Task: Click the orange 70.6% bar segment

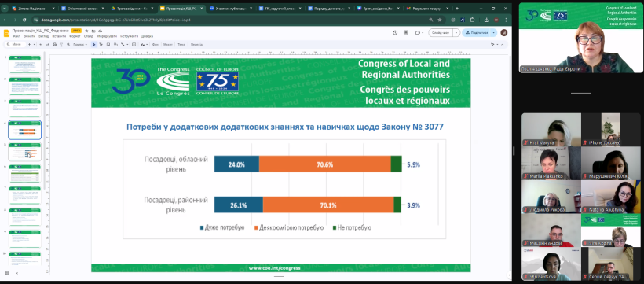Action: pyautogui.click(x=325, y=164)
